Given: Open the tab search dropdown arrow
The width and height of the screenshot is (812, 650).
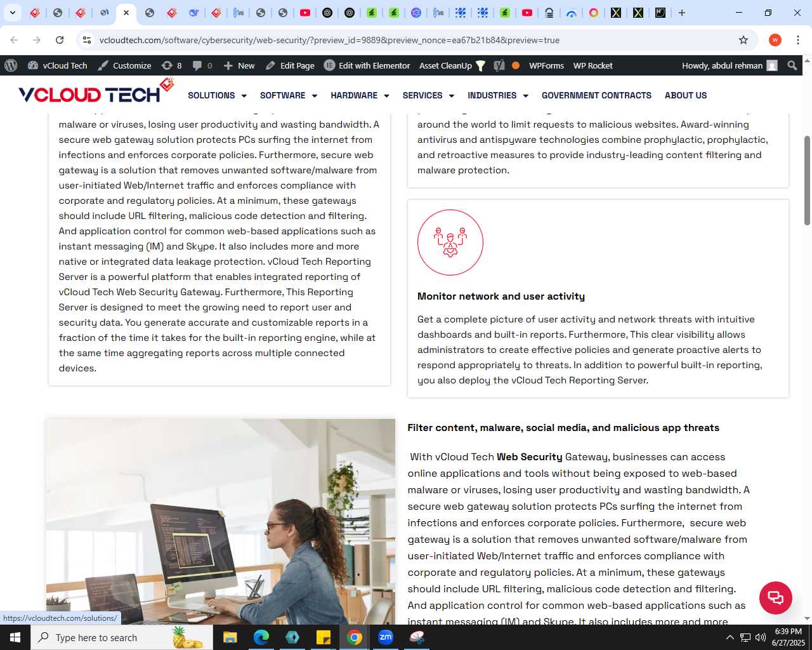Looking at the screenshot, I should (x=12, y=13).
